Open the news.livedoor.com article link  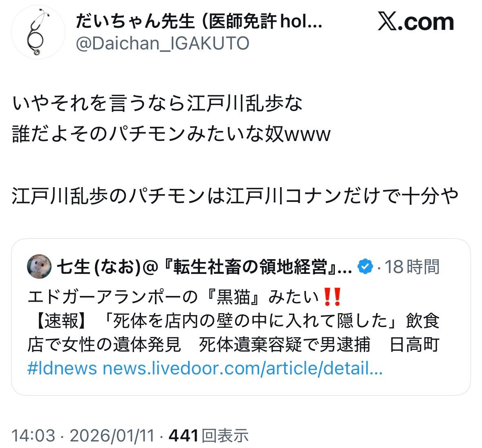point(242,368)
